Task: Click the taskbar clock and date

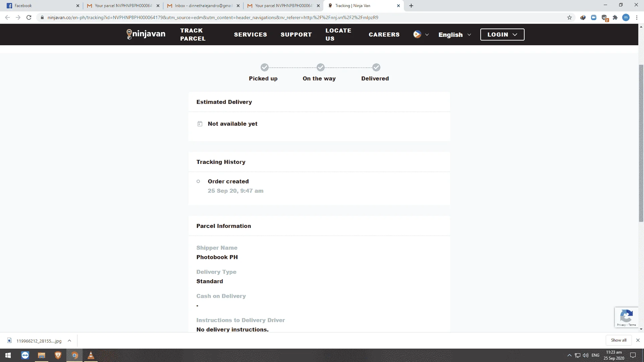Action: tap(614, 355)
